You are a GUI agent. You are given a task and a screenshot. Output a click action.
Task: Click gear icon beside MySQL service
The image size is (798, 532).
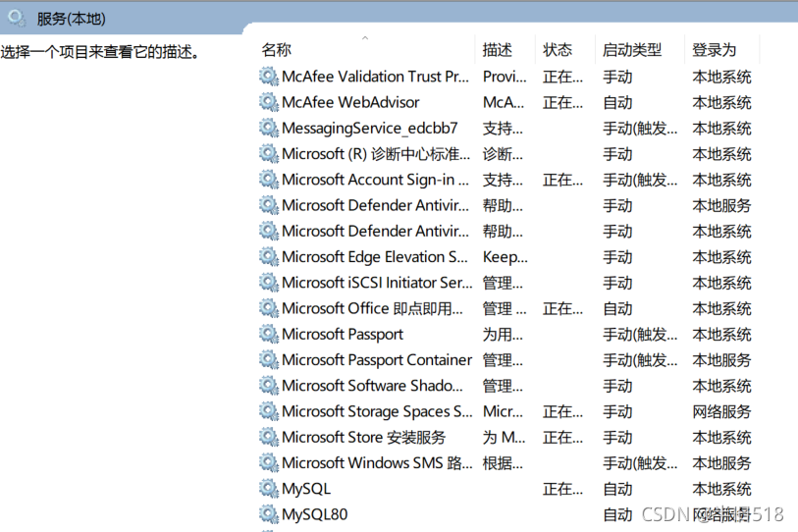pos(269,488)
